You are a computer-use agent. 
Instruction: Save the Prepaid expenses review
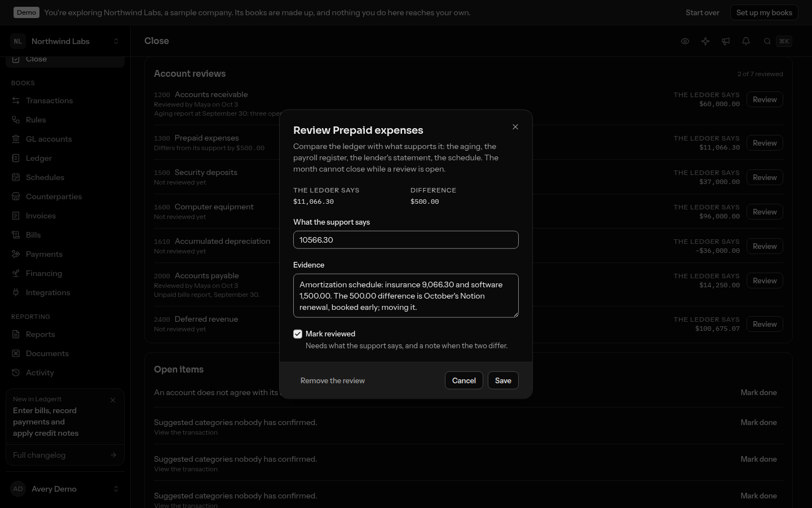tap(503, 380)
